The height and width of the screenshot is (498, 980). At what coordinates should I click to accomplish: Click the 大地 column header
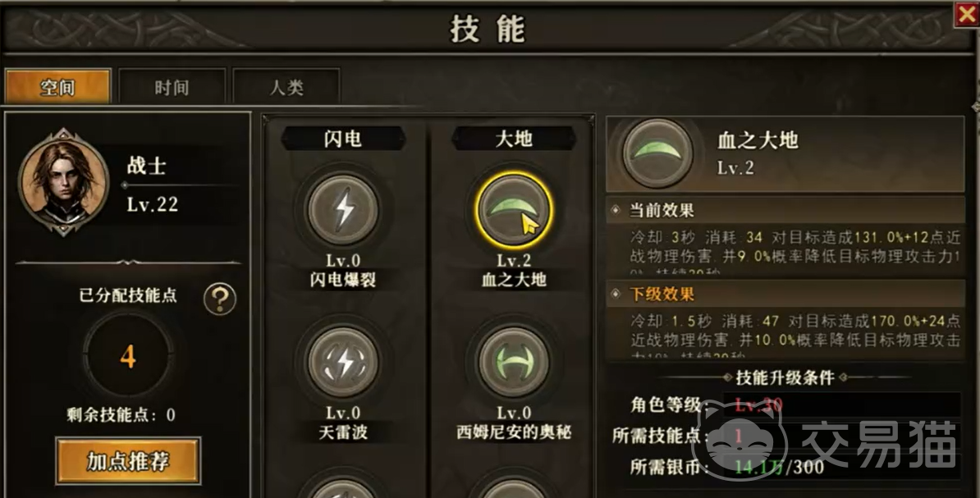(514, 139)
